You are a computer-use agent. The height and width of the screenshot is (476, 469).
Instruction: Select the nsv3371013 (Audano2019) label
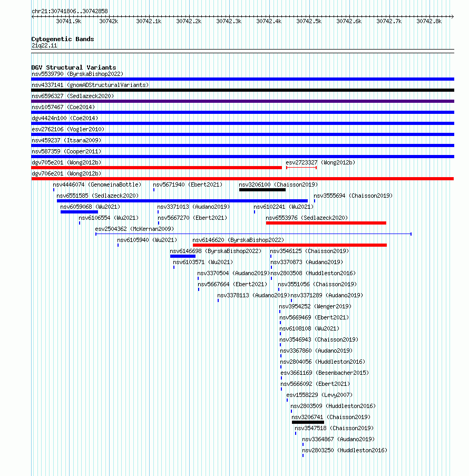coord(193,207)
